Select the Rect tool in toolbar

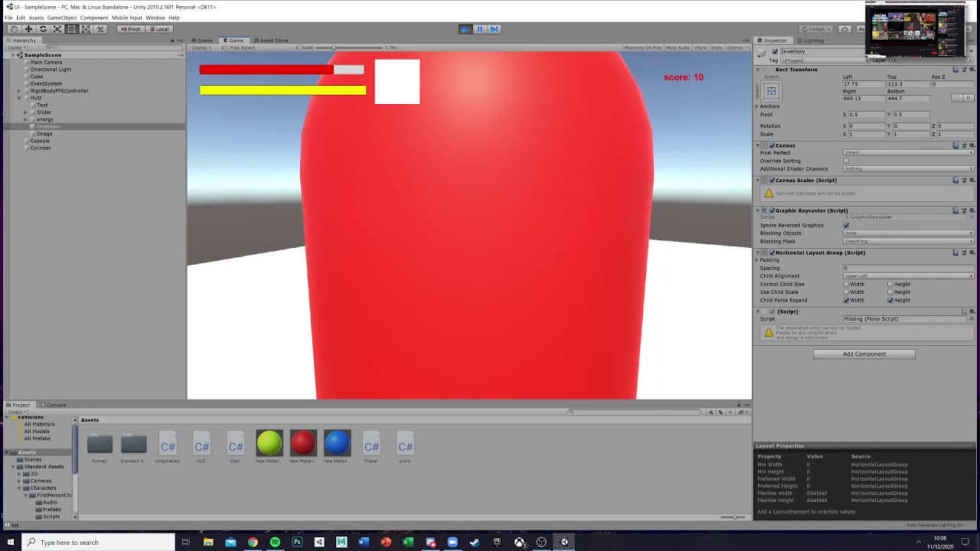(71, 29)
